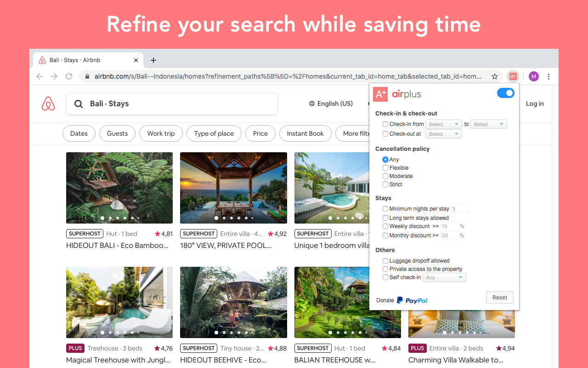
Task: Open the Check-in from Select dropdown
Action: tap(443, 124)
